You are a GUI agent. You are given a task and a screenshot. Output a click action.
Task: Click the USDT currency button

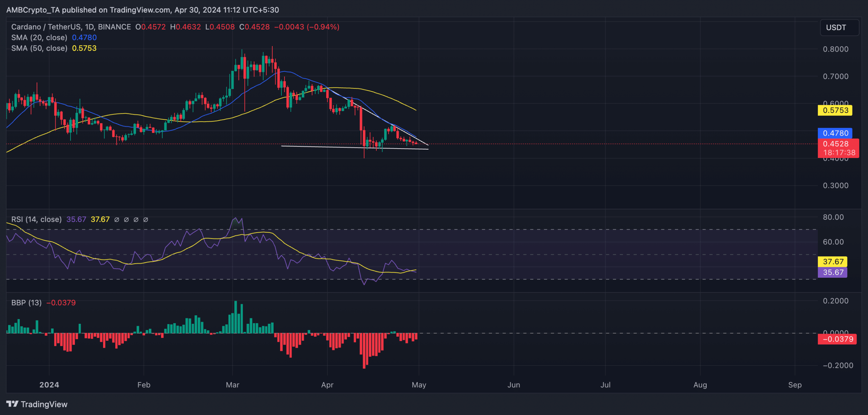(839, 27)
